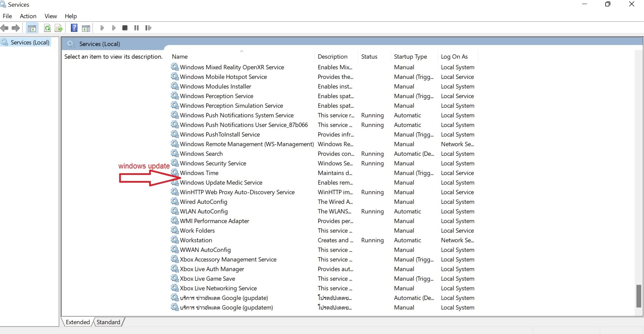Viewport: 644px width, 334px height.
Task: Click gear icon beside WWAN AutoConfig
Action: click(174, 249)
